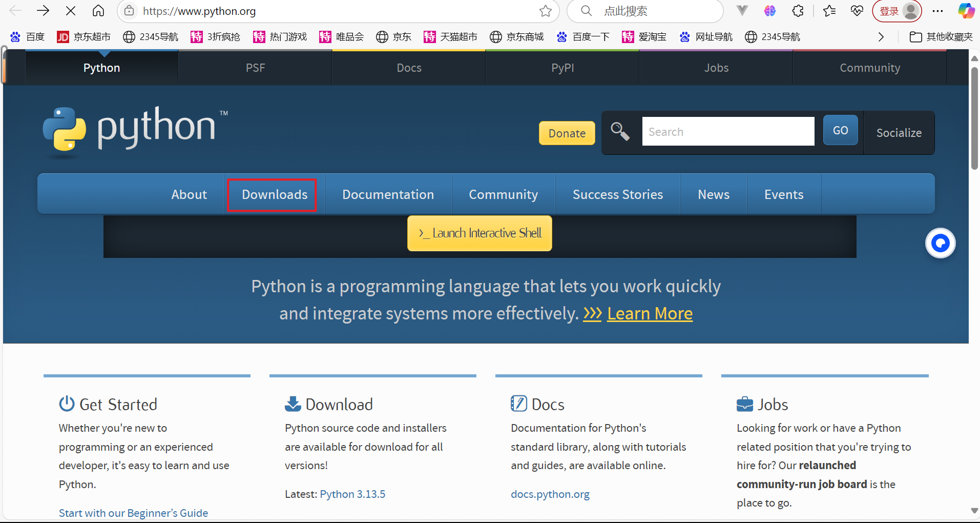Open the Downloads menu
This screenshot has width=980, height=523.
(275, 194)
